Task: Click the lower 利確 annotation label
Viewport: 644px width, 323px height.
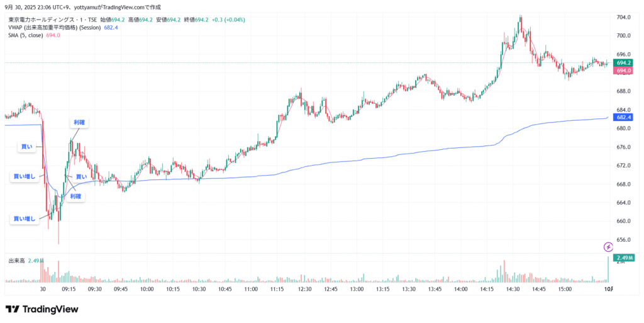Action: (x=75, y=196)
